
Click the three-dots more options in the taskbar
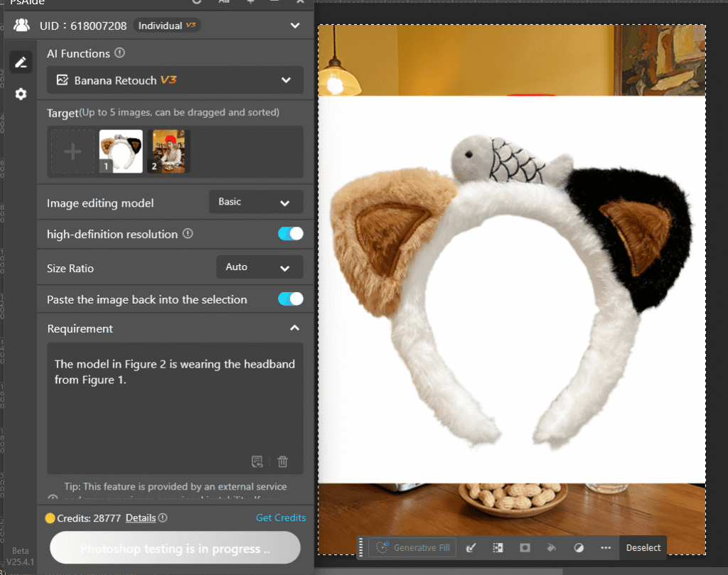[606, 547]
